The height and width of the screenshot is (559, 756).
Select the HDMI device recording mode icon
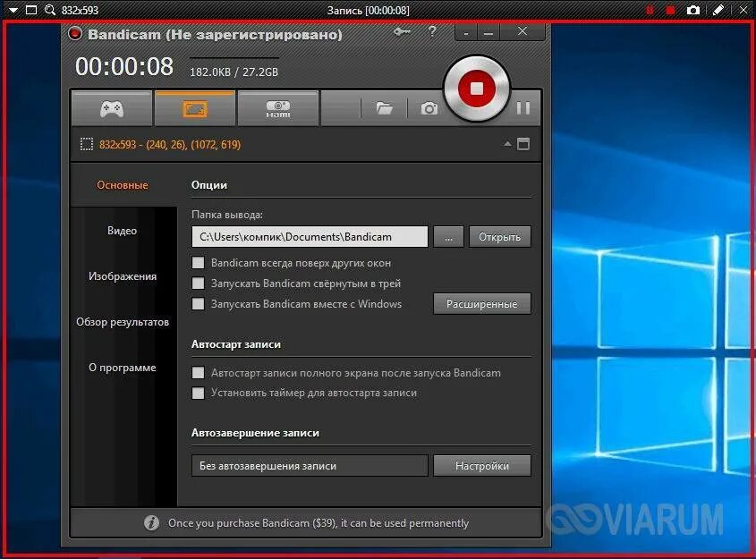click(277, 108)
